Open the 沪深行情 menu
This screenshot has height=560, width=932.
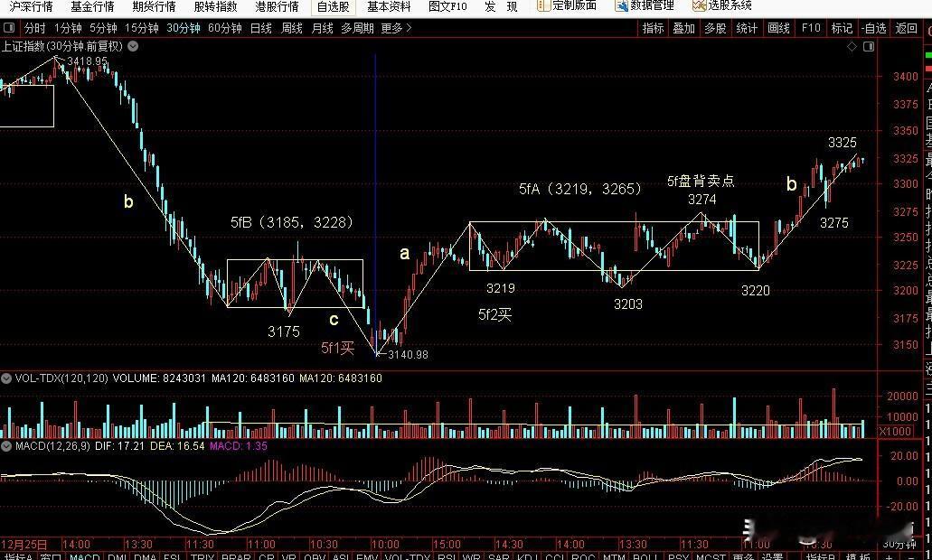tap(31, 6)
